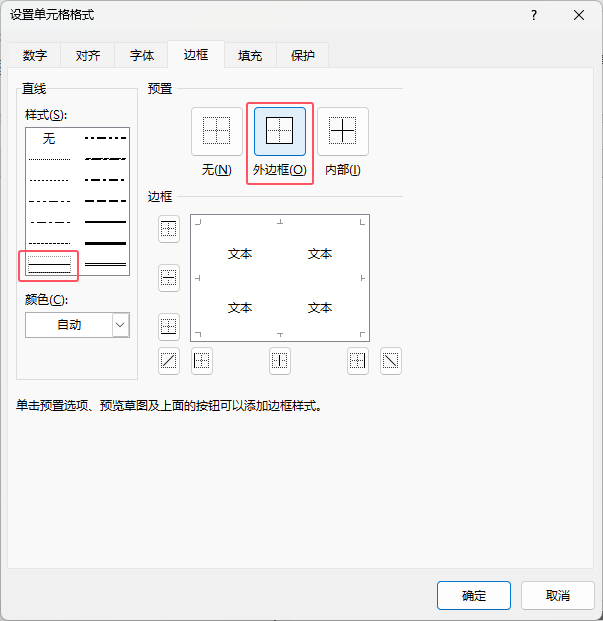Select the double line style
Screen dimensions: 603x621
click(105, 264)
